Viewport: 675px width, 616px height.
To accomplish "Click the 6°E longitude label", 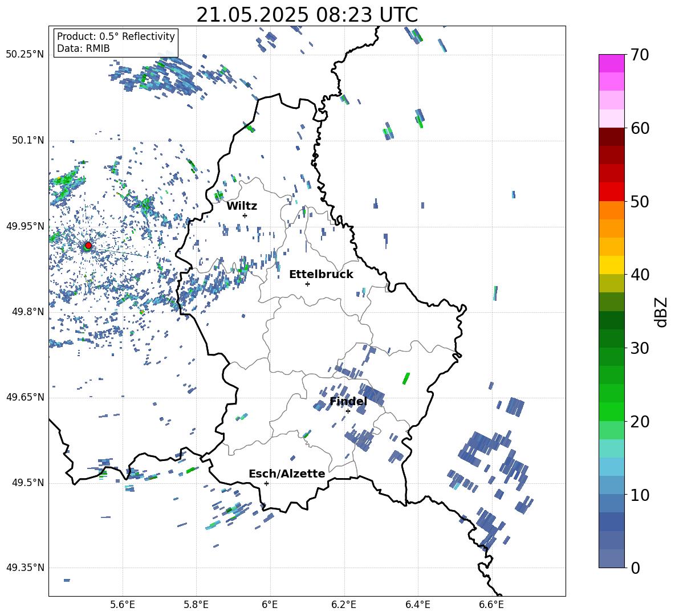I will coord(270,605).
